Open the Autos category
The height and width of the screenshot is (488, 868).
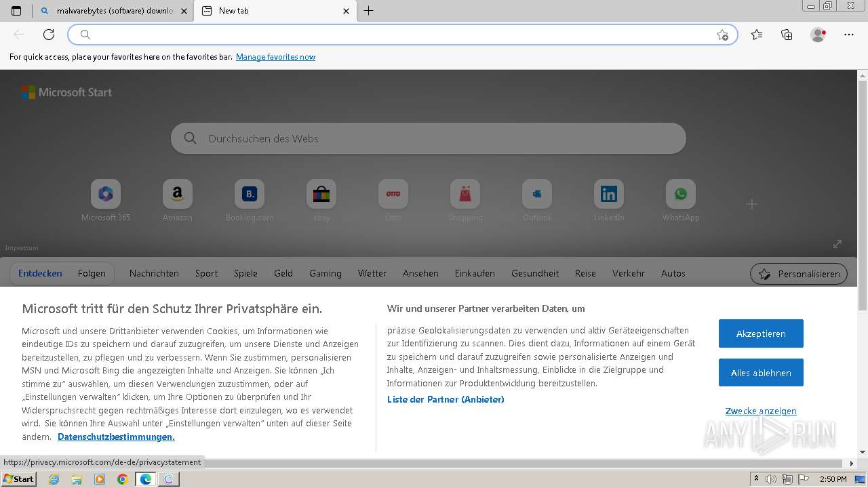click(x=673, y=273)
